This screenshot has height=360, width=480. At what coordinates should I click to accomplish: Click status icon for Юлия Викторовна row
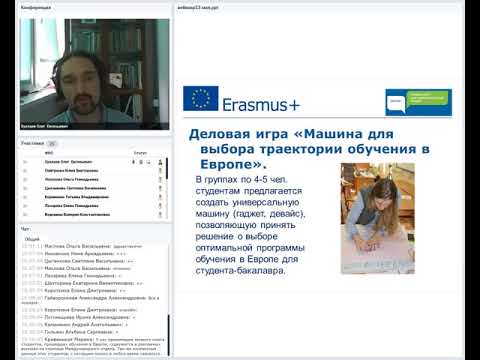[160, 171]
